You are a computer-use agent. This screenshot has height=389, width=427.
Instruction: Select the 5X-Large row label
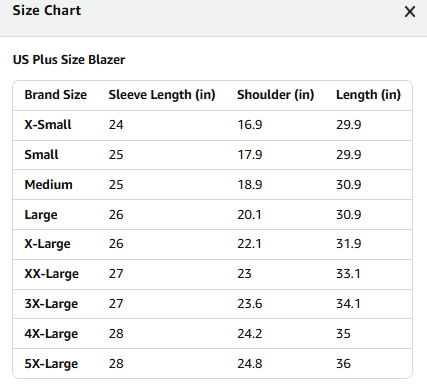click(x=51, y=364)
